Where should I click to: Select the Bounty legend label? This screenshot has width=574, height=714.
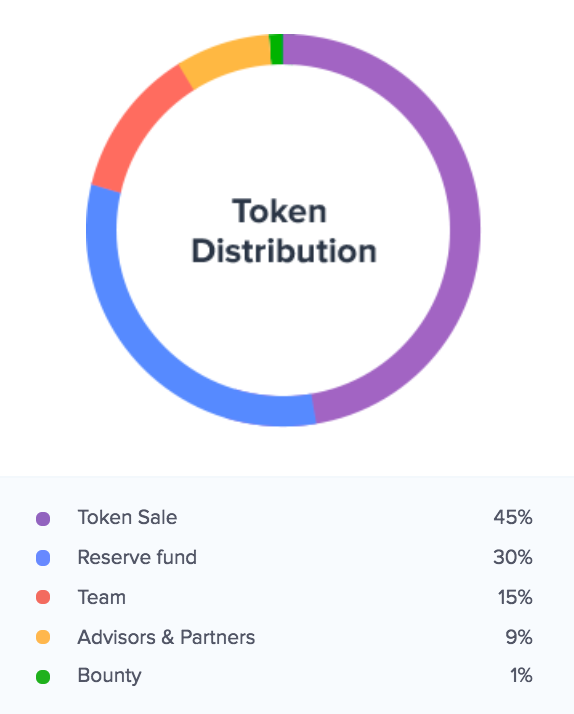pos(109,676)
